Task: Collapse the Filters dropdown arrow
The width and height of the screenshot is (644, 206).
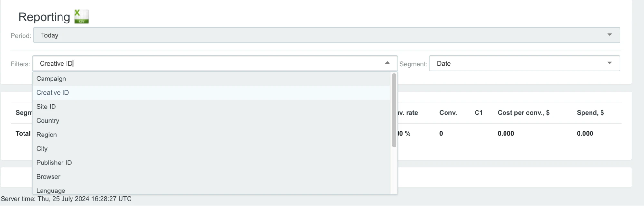Action: [x=387, y=63]
